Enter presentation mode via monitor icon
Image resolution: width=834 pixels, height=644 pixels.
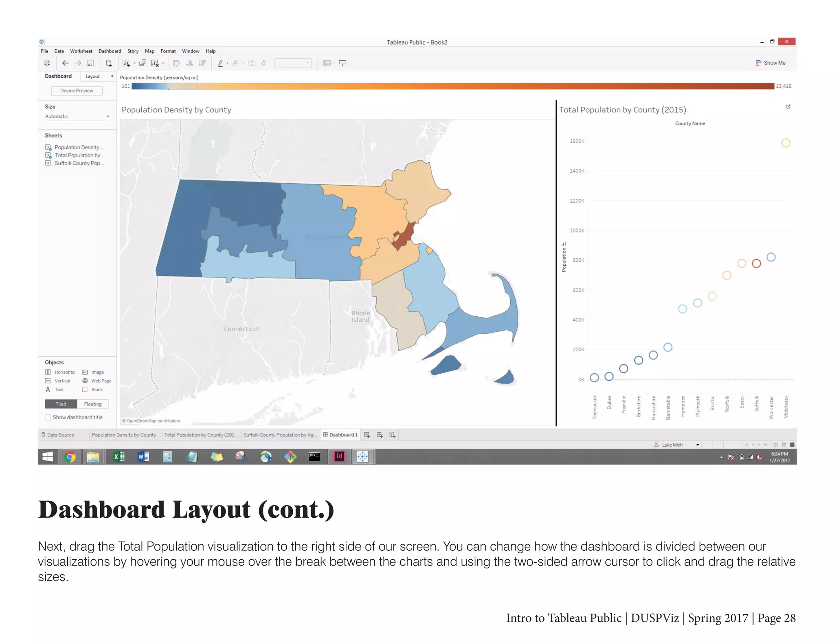[x=342, y=63]
